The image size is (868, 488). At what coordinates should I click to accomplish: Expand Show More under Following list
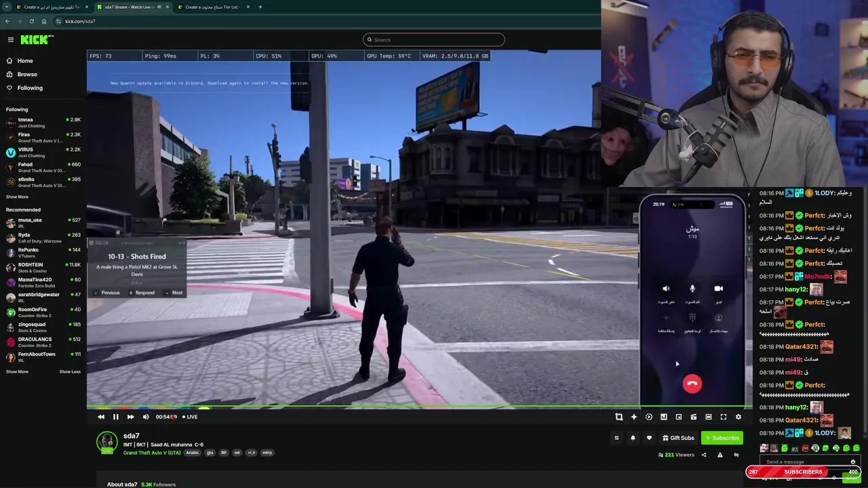(x=17, y=197)
